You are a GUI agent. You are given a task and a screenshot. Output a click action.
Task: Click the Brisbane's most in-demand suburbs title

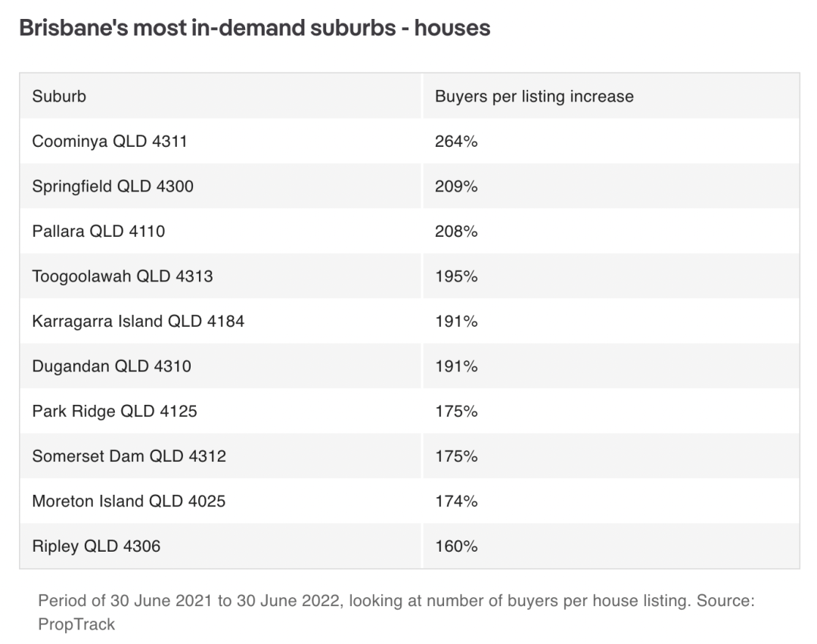coord(255,27)
